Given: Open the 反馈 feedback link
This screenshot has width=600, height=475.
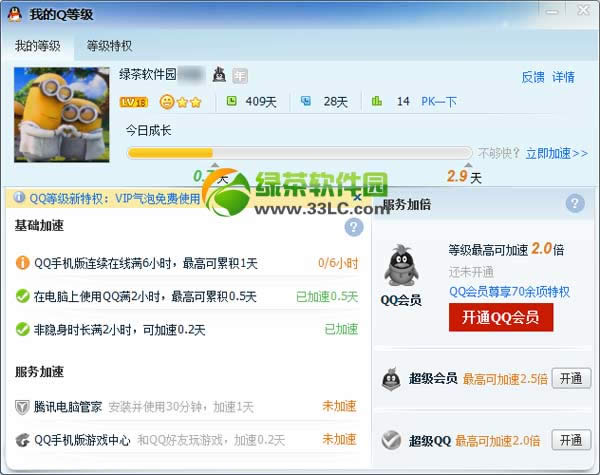Looking at the screenshot, I should click(533, 77).
